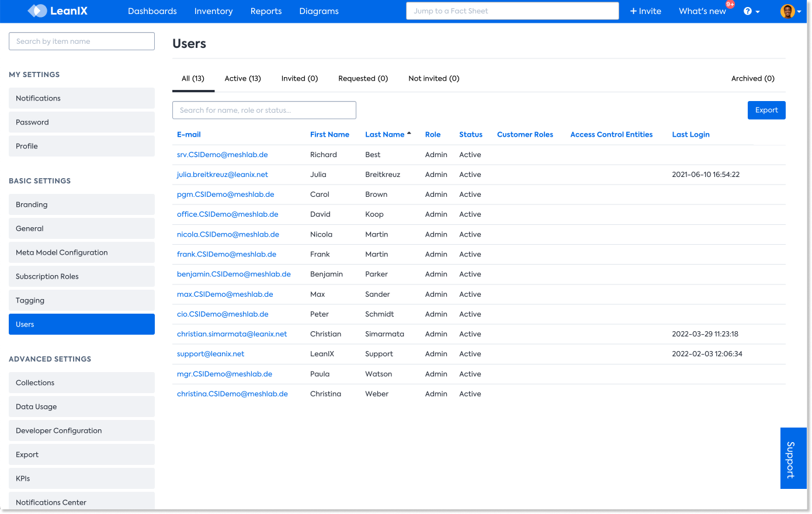The image size is (812, 514).
Task: Open office.CSIDemo@meshlab.de user
Action: point(228,214)
